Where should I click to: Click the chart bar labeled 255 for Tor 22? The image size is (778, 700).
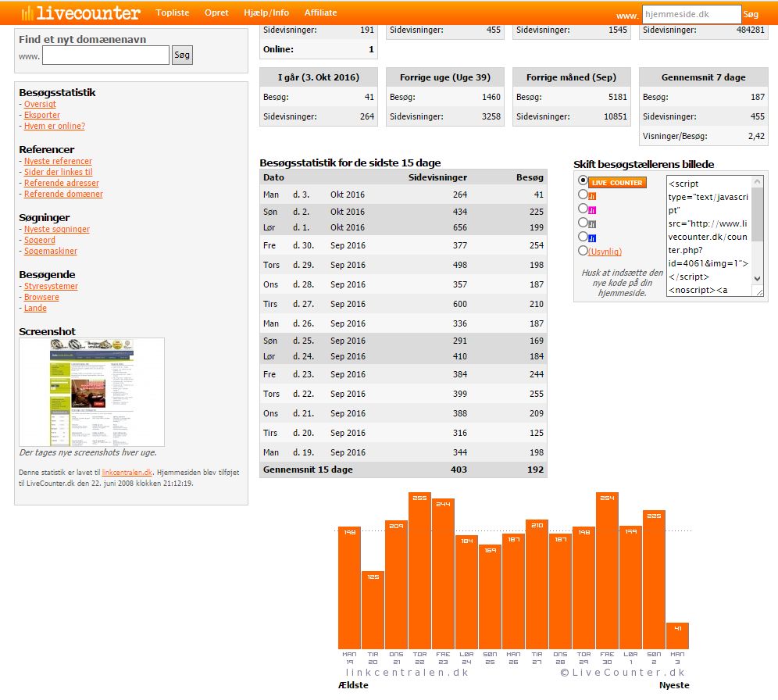tap(419, 570)
